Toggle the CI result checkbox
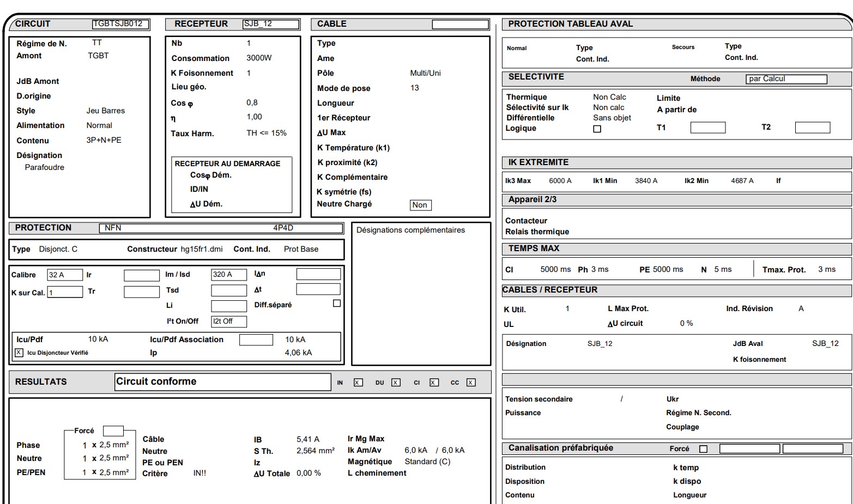The image size is (853, 504). [434, 382]
